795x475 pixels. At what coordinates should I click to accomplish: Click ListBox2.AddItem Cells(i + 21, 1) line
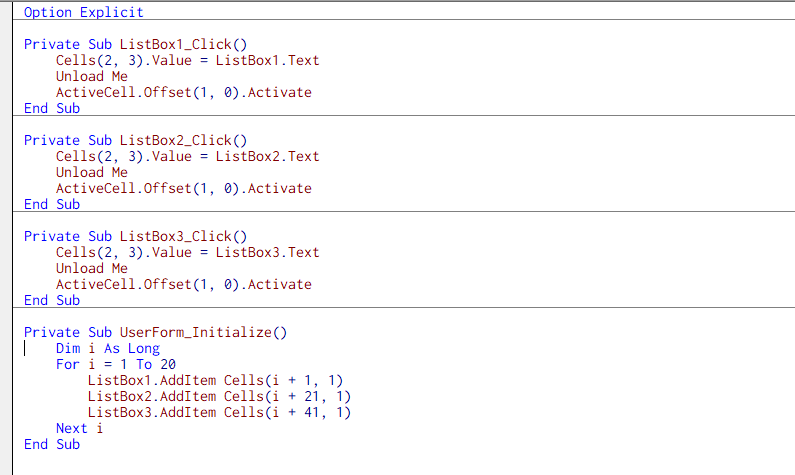(x=219, y=397)
